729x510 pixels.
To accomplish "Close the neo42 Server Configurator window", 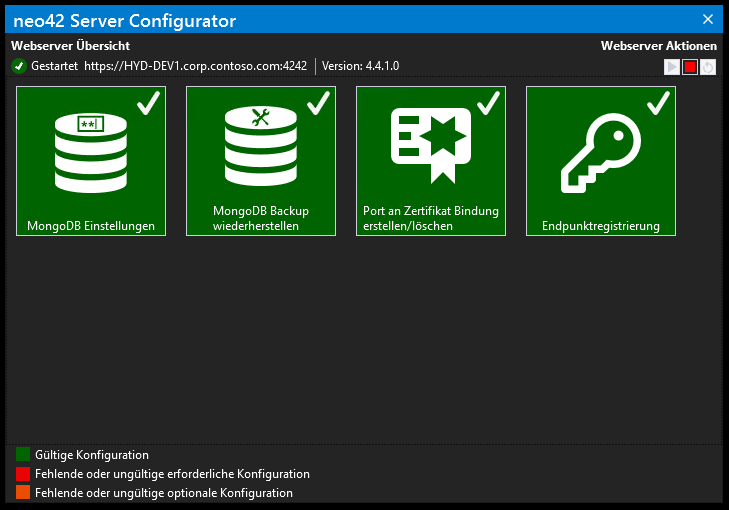I will 708,19.
